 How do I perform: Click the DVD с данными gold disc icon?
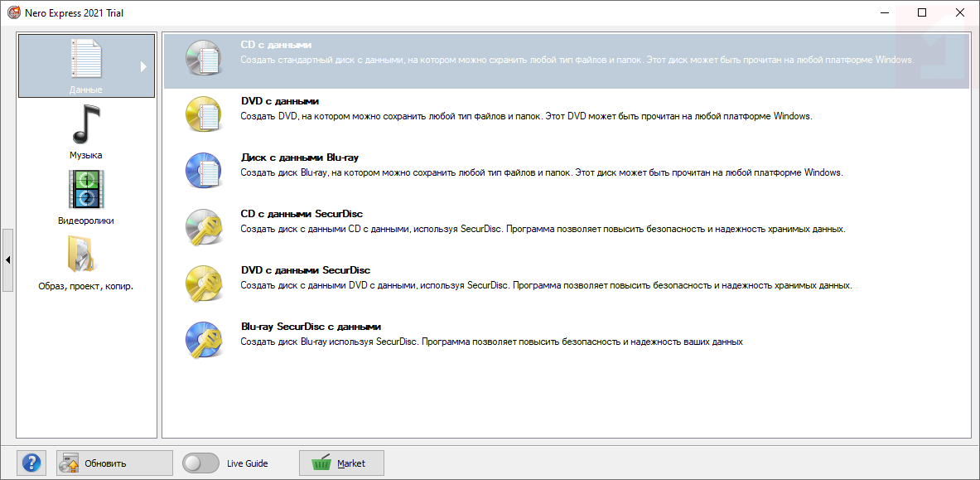[x=204, y=114]
